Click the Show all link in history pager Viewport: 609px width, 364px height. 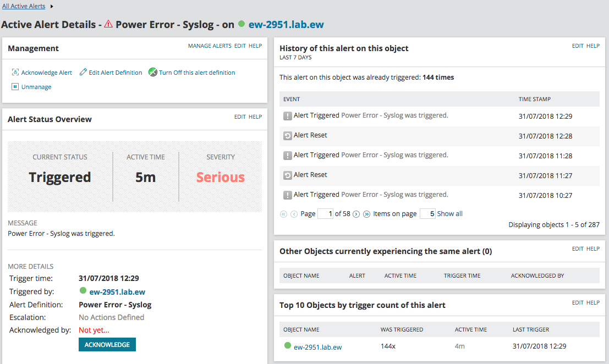(x=450, y=214)
